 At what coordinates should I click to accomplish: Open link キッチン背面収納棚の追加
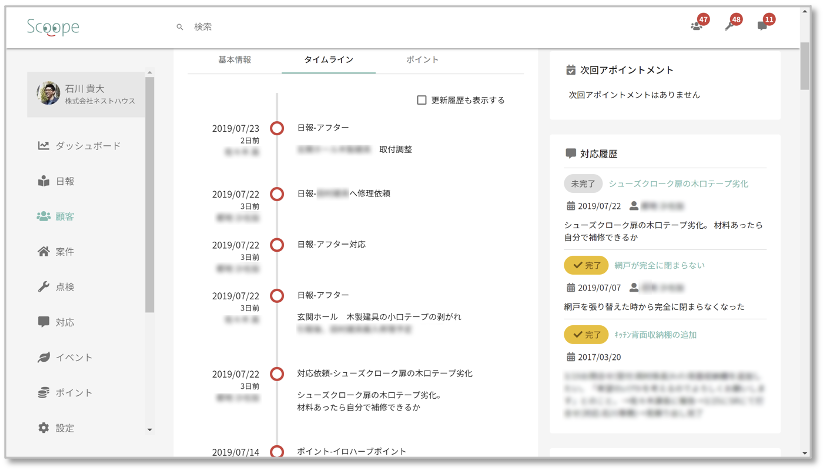pyautogui.click(x=655, y=335)
